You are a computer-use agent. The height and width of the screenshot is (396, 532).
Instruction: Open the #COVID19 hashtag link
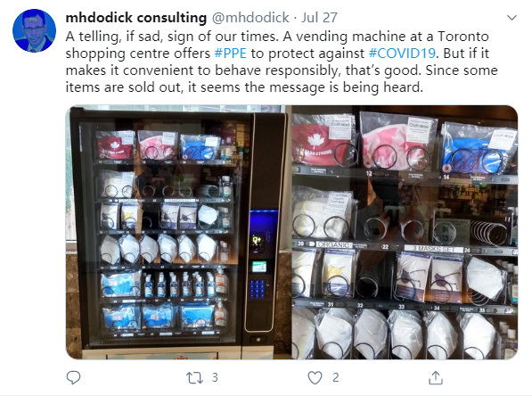click(402, 54)
